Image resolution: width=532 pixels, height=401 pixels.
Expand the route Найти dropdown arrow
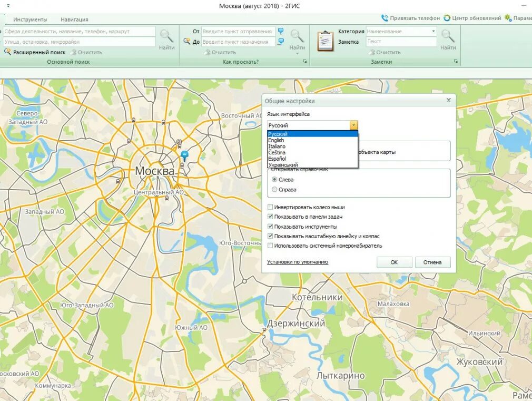[297, 53]
